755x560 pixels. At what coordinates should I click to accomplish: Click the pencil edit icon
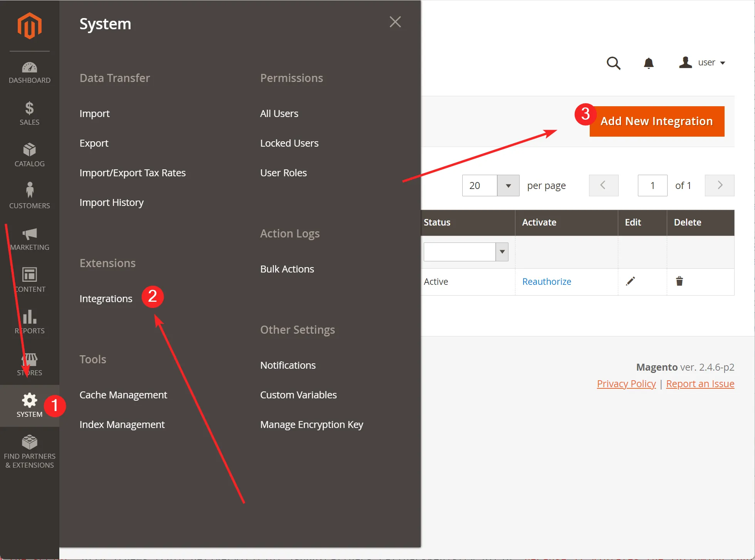(630, 281)
